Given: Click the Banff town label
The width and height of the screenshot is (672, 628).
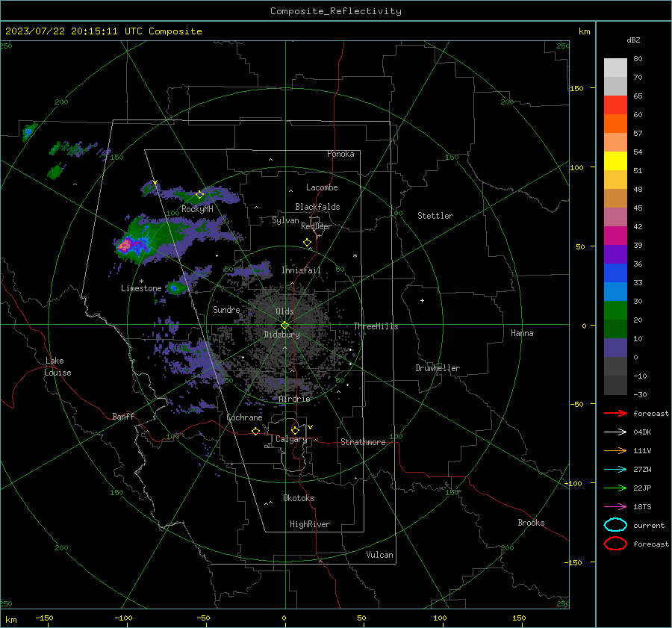Looking at the screenshot, I should tap(123, 416).
